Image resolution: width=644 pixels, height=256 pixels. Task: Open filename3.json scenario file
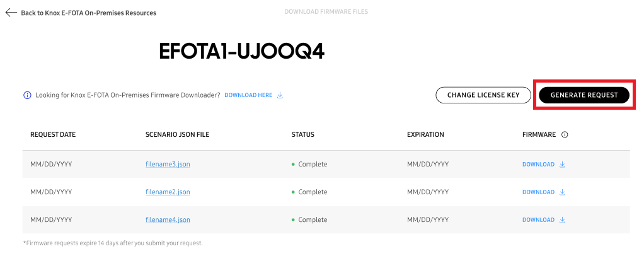168,165
